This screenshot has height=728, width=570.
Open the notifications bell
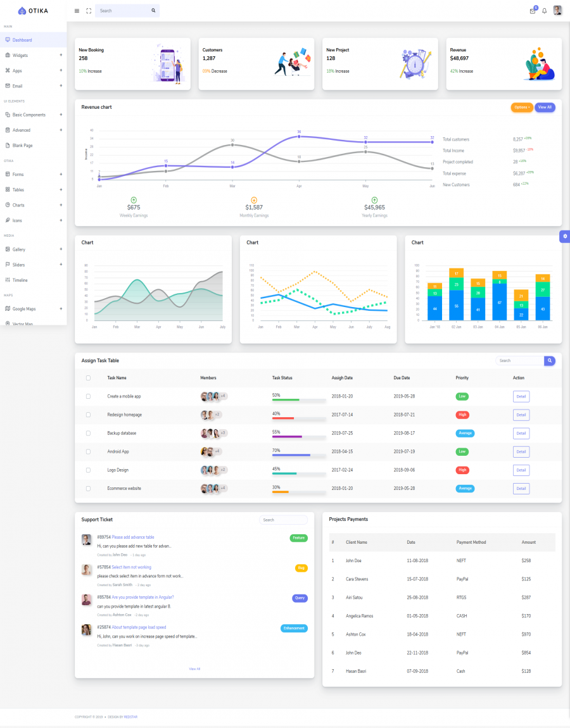544,11
